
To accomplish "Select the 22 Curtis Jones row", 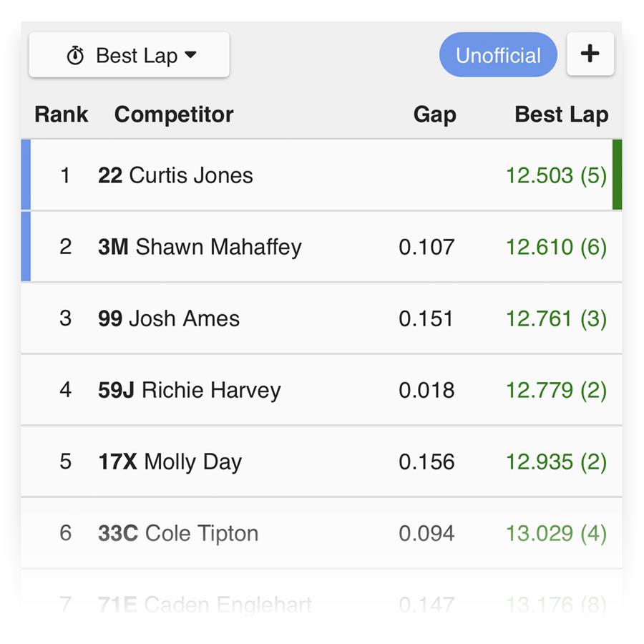I will point(321,175).
